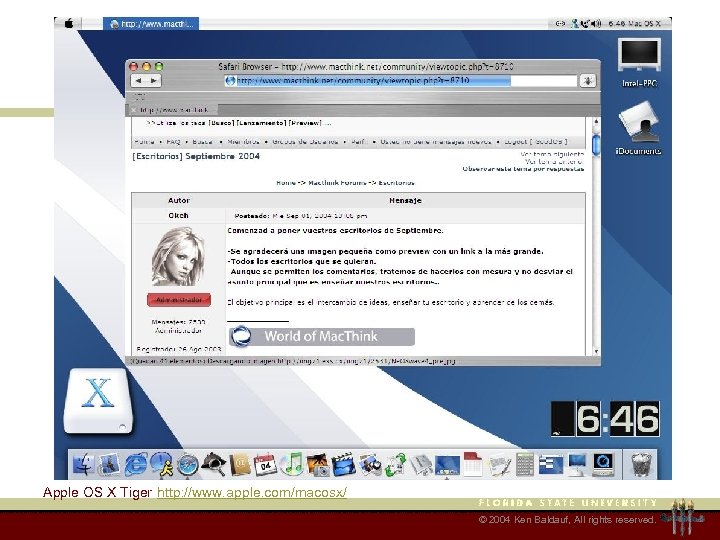Click the [Preview] link at the top

305,123
